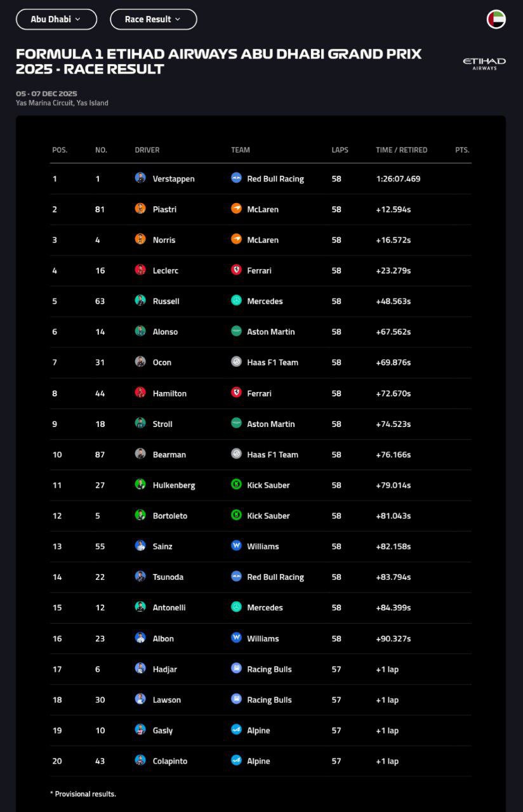
Task: Open Norris driver link
Action: point(164,240)
